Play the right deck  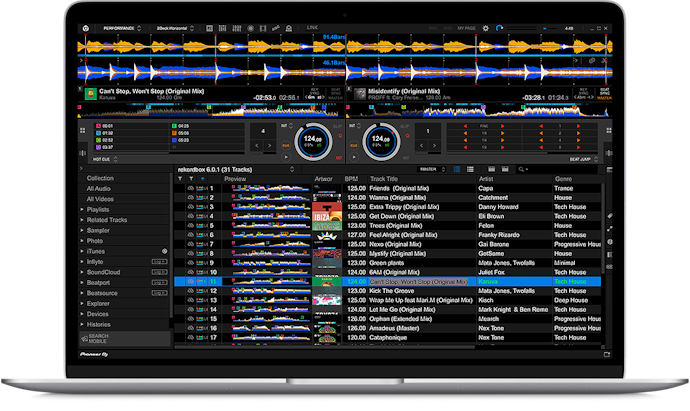pyautogui.click(x=354, y=157)
